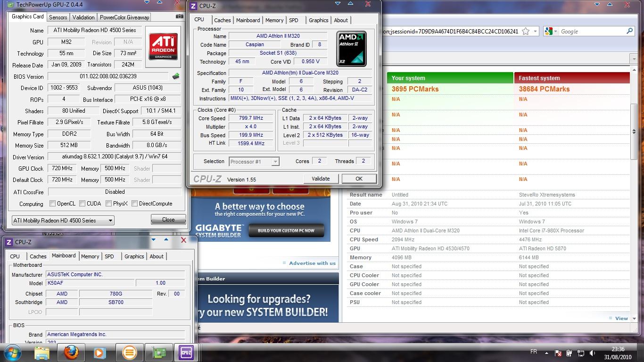644x362 pixels.
Task: Switch to the GPU-Z taskbar icon
Action: [x=158, y=352]
